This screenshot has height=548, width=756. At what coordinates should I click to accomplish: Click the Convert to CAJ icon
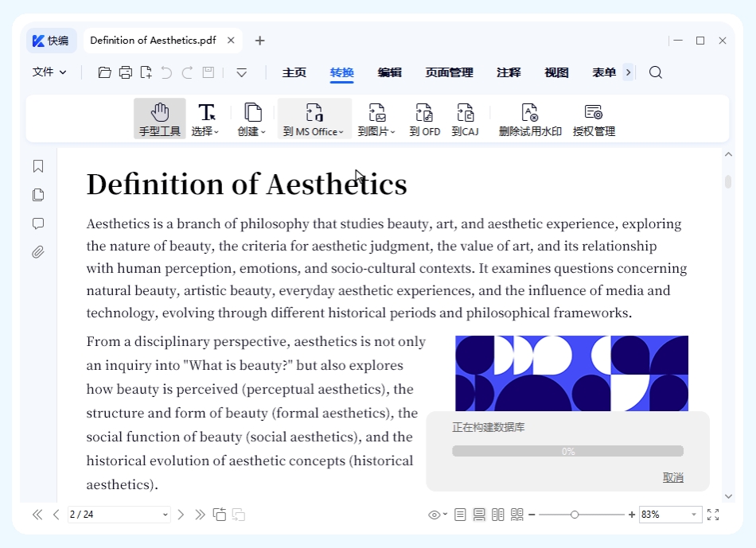[x=465, y=119]
